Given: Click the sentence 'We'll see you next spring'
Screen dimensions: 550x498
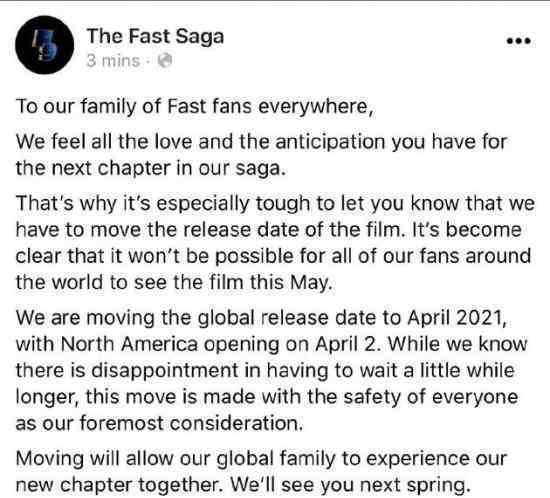Looking at the screenshot, I should coord(350,485).
